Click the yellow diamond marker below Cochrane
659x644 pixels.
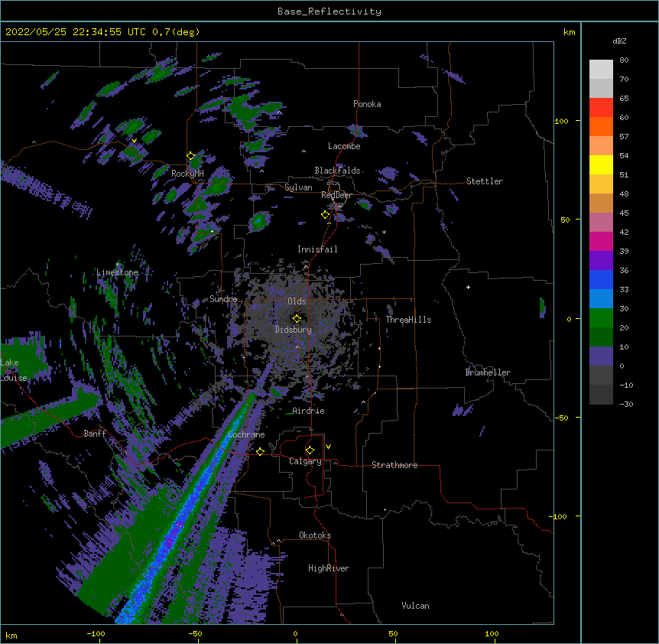260,451
